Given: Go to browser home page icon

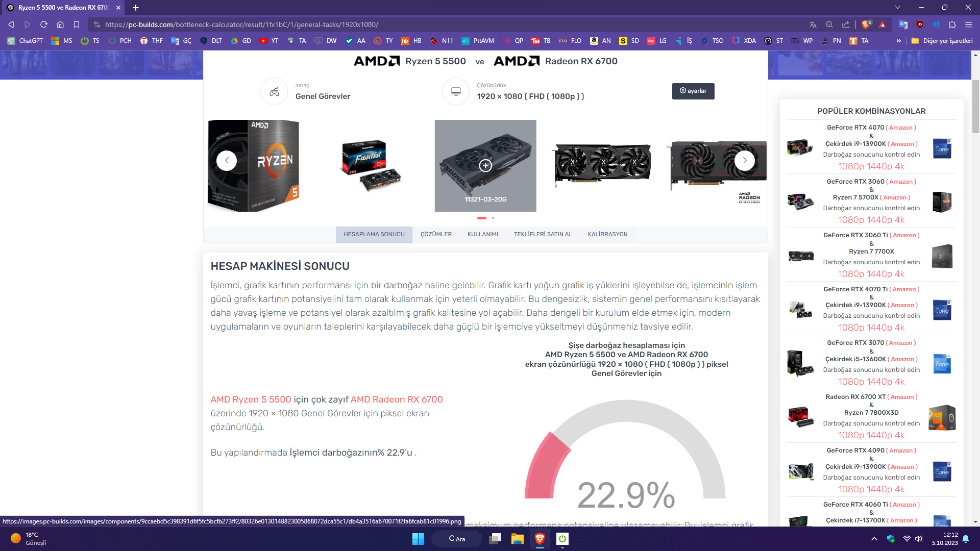Looking at the screenshot, I should [x=60, y=24].
